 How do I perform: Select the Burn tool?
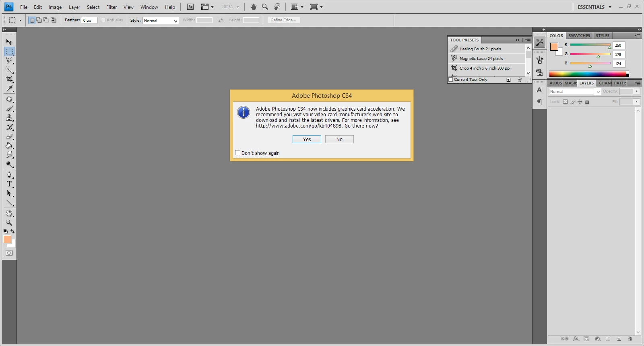pos(9,164)
